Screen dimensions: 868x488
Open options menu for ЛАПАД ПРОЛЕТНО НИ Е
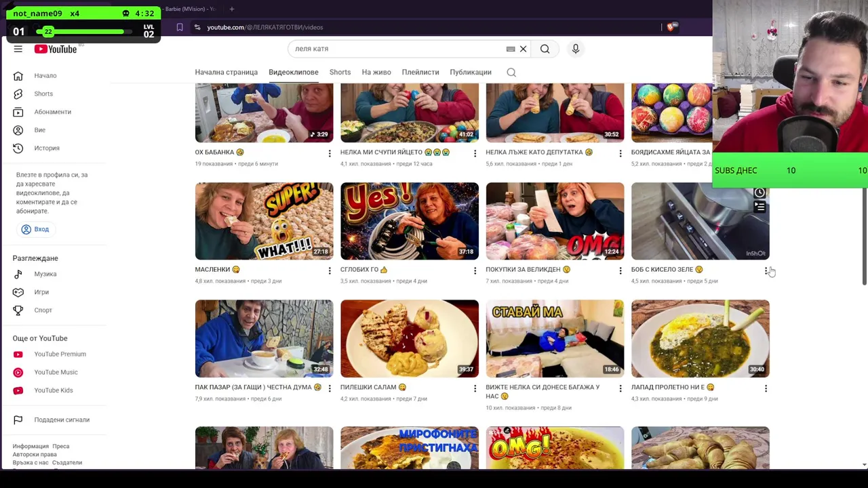(766, 389)
